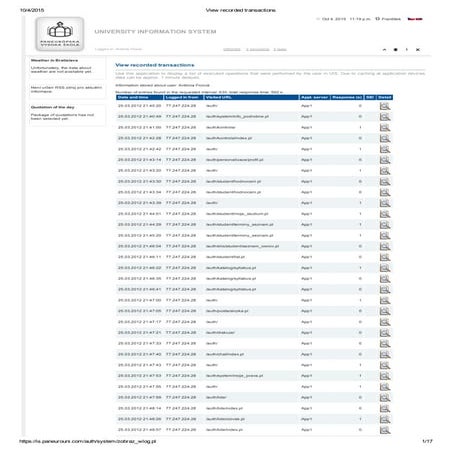Viewport: 452px width, 452px height.
Task: Click the 'Visited URL' column header
Action: pos(251,97)
